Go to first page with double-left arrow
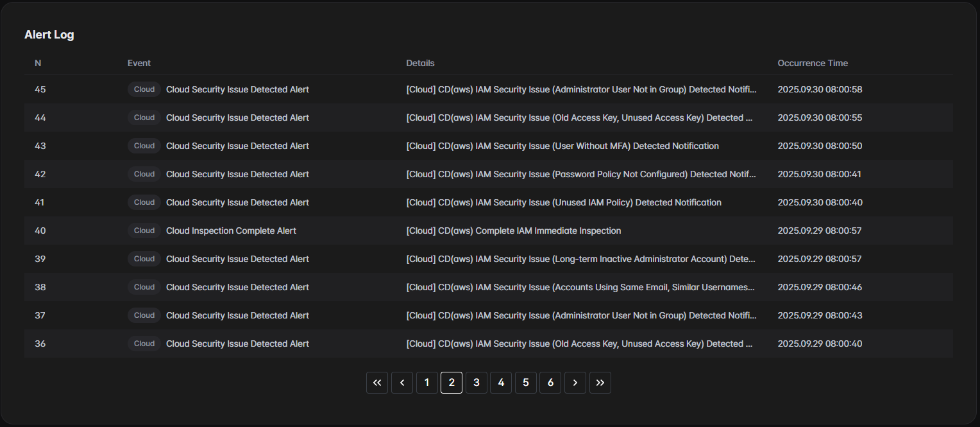The width and height of the screenshot is (980, 427). (377, 383)
